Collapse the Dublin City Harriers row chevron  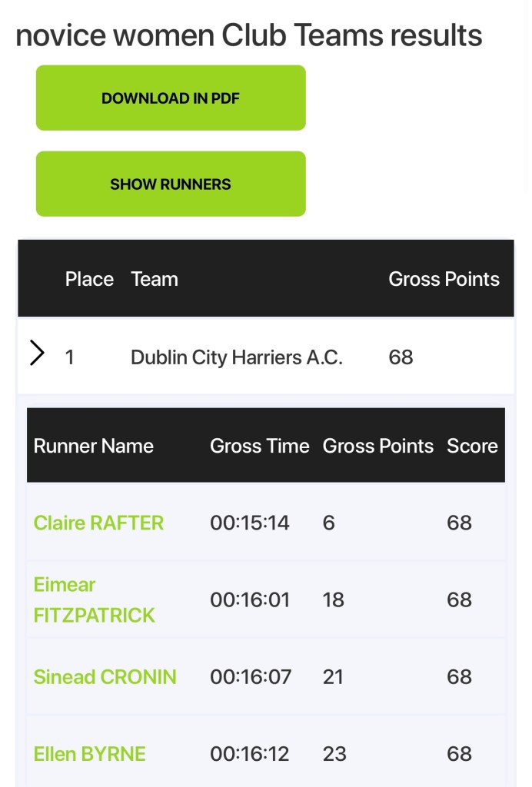37,354
